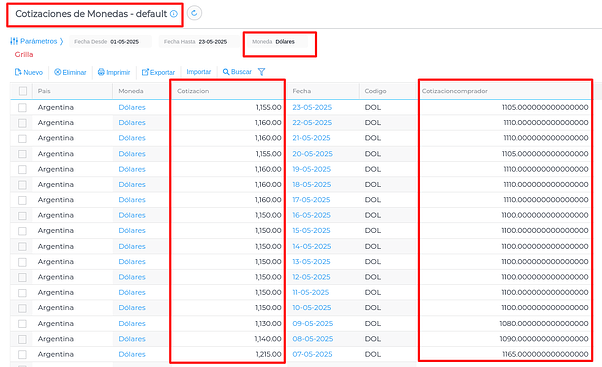
Task: Click the Importar option
Action: coord(198,72)
